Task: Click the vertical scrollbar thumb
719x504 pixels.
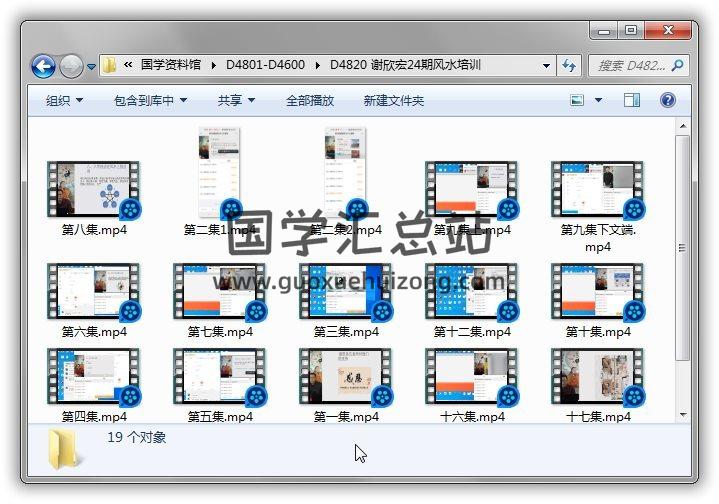Action: pyautogui.click(x=683, y=248)
